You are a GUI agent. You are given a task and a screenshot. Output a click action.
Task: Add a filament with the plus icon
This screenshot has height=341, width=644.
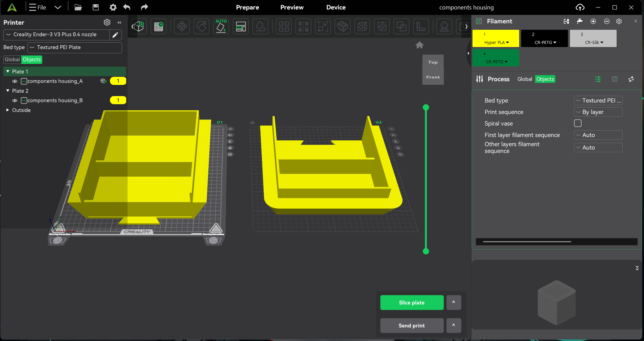593,21
